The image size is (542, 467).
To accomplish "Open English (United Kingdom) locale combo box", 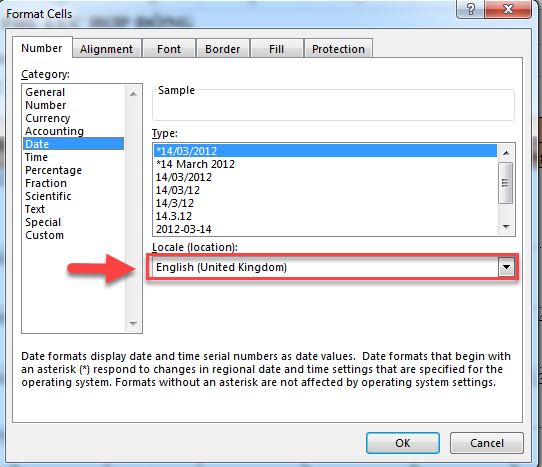I will coord(333,267).
